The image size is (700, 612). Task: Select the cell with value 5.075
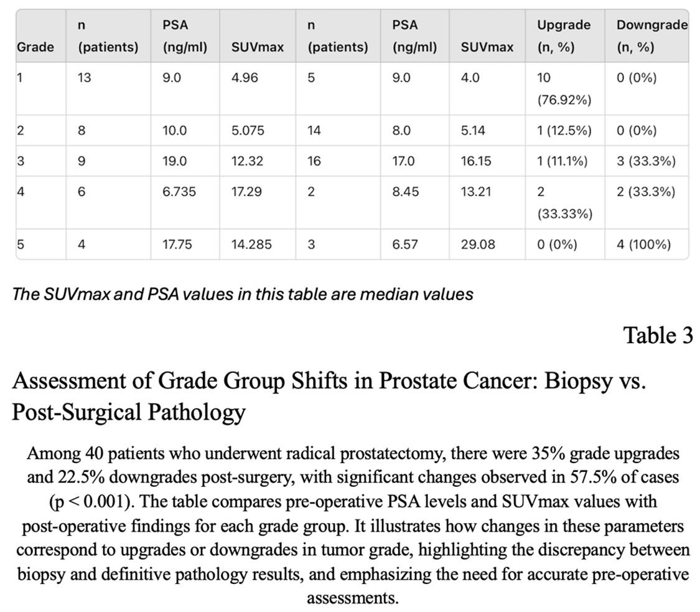point(247,131)
